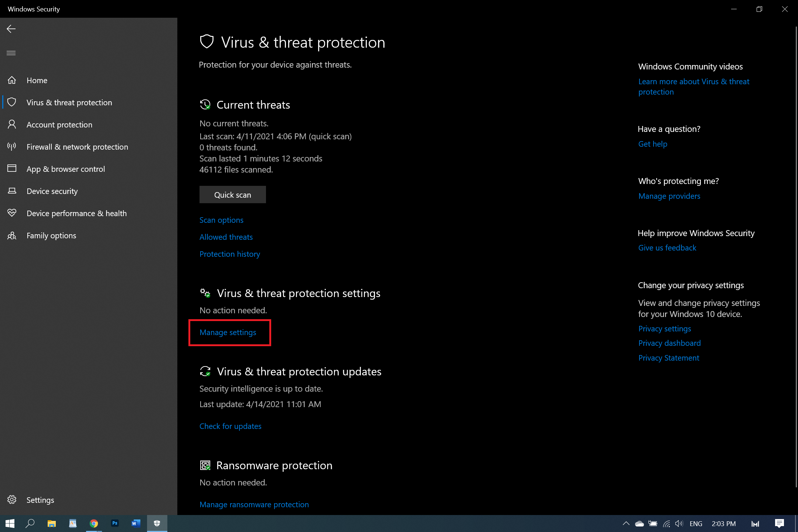Click the Device performance heart icon

click(12, 213)
